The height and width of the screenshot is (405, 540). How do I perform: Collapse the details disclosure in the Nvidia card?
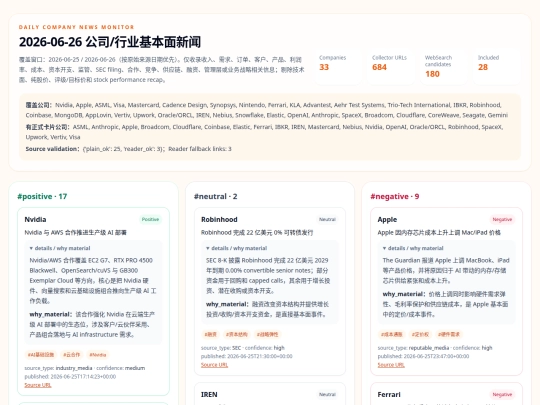[x=60, y=248]
